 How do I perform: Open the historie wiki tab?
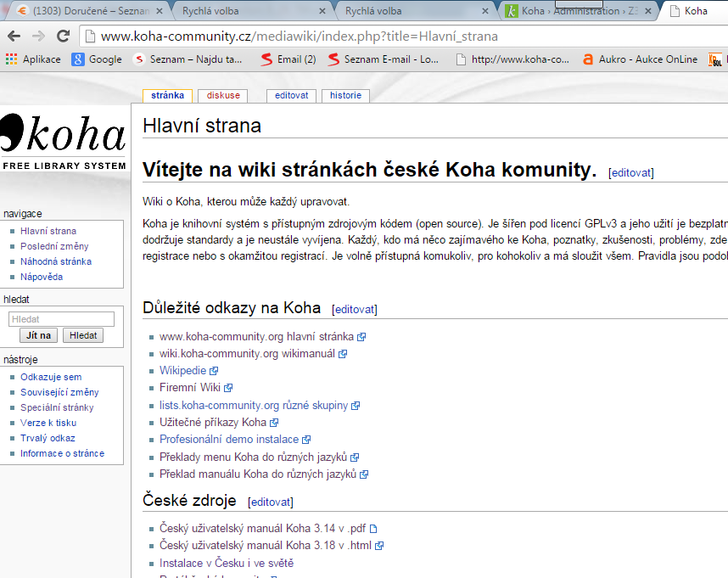tap(345, 95)
